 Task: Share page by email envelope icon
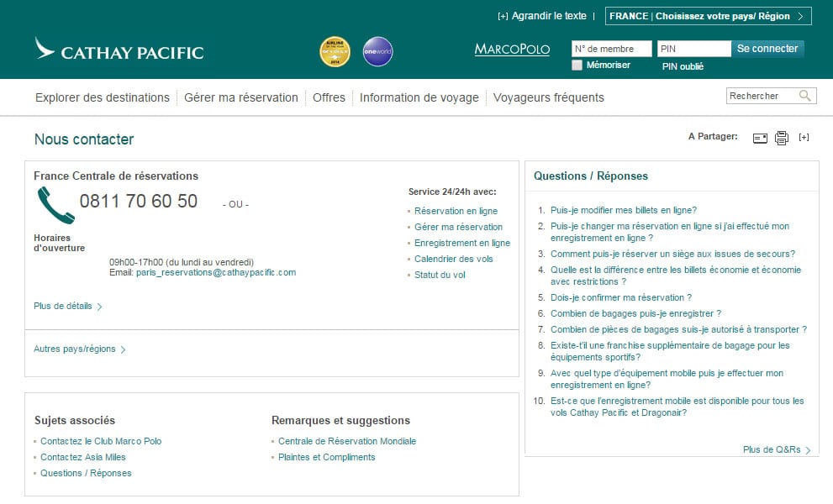click(760, 138)
